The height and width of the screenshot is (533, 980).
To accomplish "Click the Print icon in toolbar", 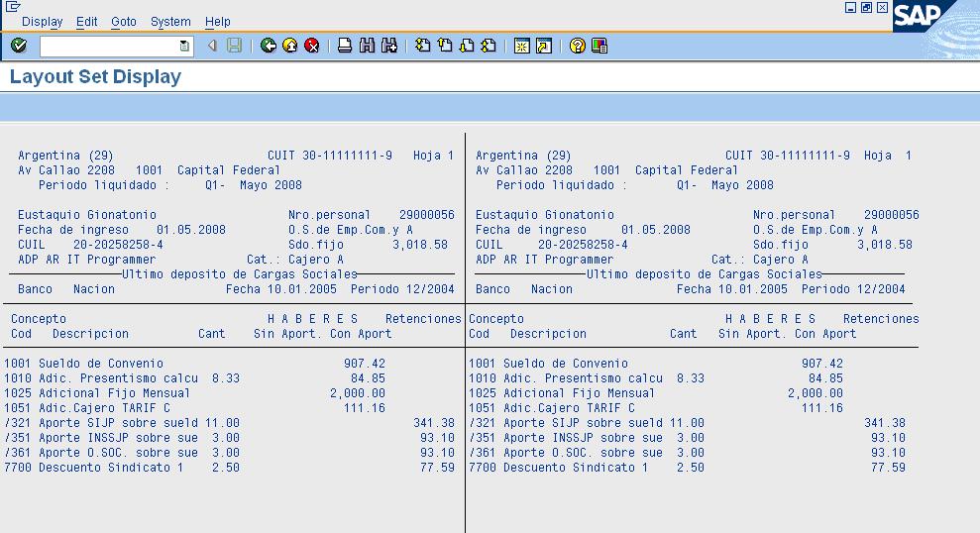I will [345, 46].
